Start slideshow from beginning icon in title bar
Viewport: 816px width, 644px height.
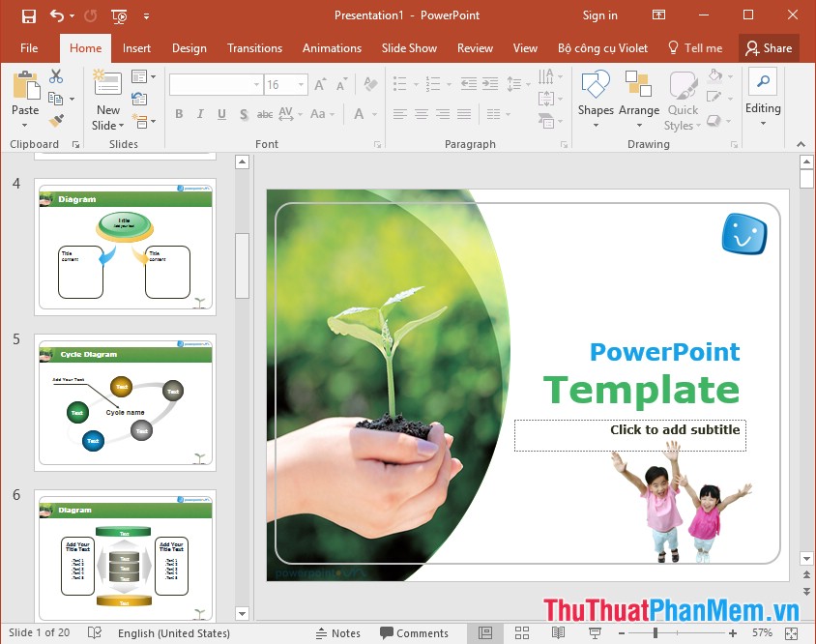119,16
